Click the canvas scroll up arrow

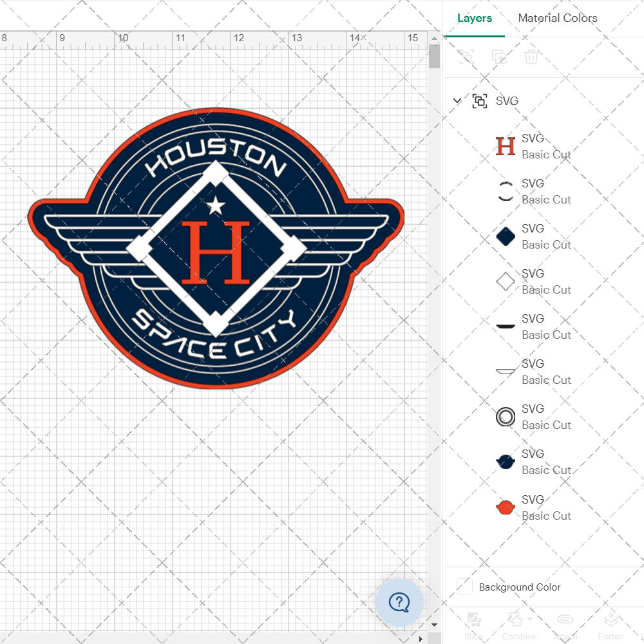click(434, 38)
